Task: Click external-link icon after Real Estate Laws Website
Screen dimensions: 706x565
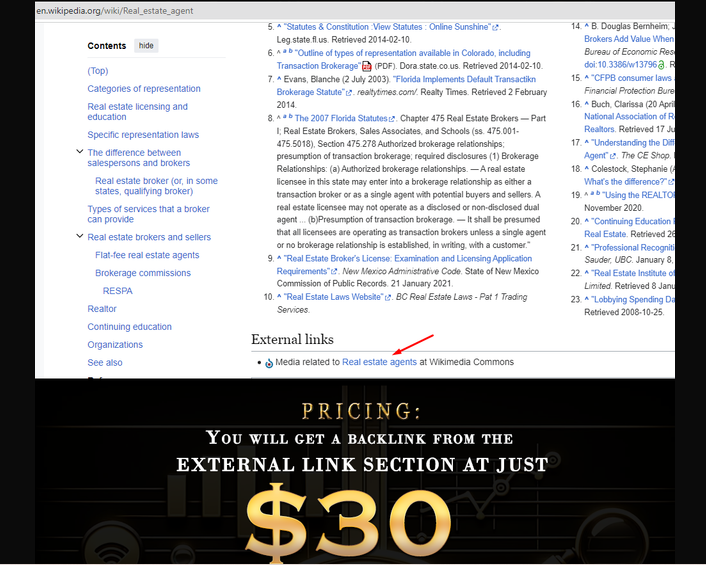Action: point(388,298)
